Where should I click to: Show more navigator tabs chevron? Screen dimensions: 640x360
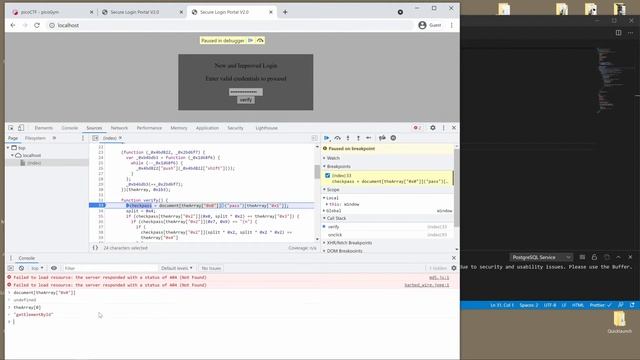[x=54, y=138]
